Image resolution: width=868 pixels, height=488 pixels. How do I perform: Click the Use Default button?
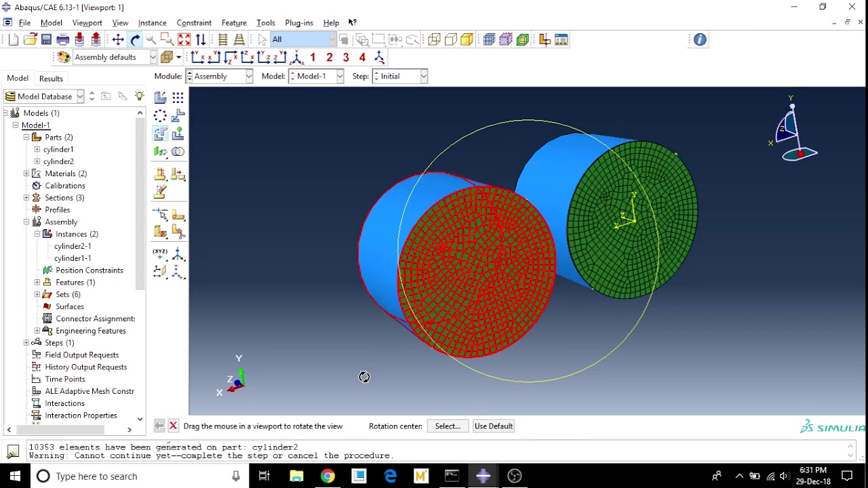[x=494, y=426]
